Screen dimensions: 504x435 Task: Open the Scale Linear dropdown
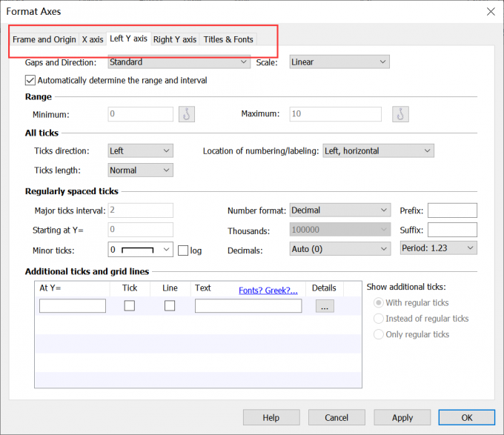(x=339, y=62)
